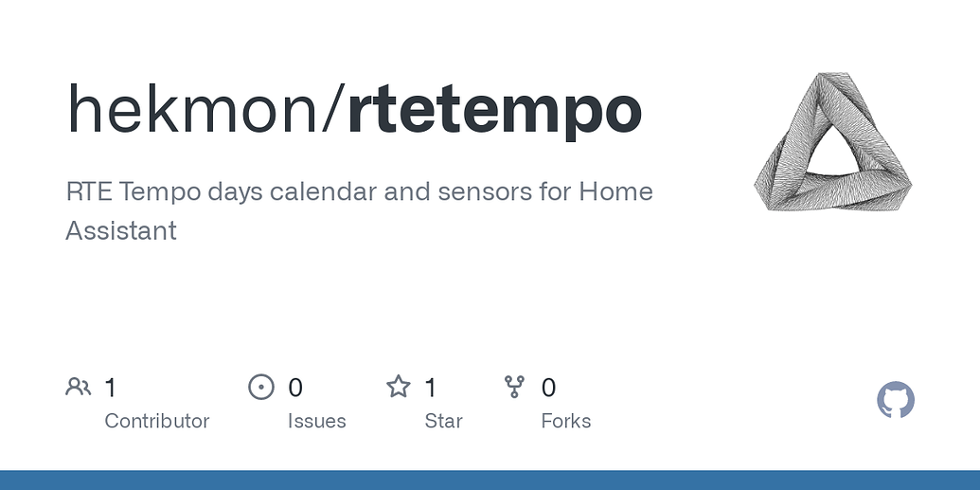Open the triangular repository avatar image
This screenshot has height=490, width=980.
832,142
